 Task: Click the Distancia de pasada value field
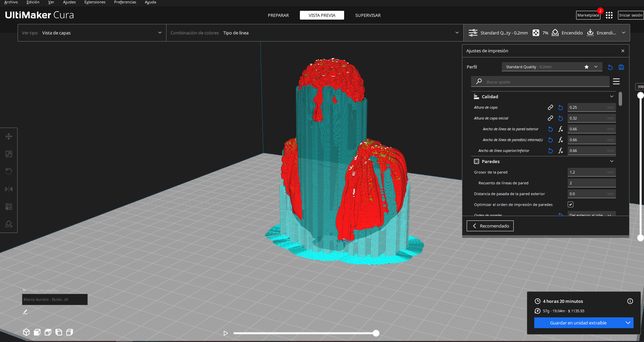(x=592, y=194)
